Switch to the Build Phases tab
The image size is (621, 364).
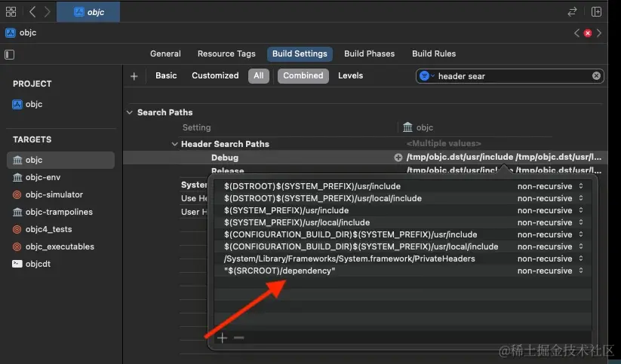pyautogui.click(x=369, y=54)
